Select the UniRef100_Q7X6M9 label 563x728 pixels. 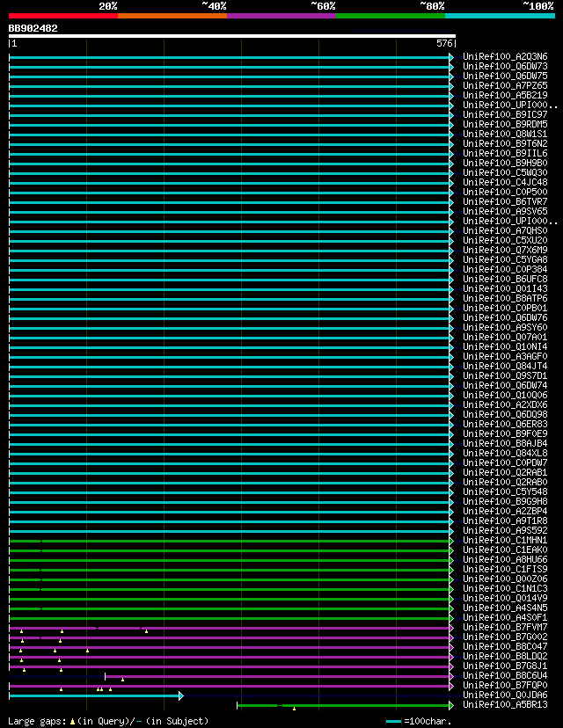(505, 250)
